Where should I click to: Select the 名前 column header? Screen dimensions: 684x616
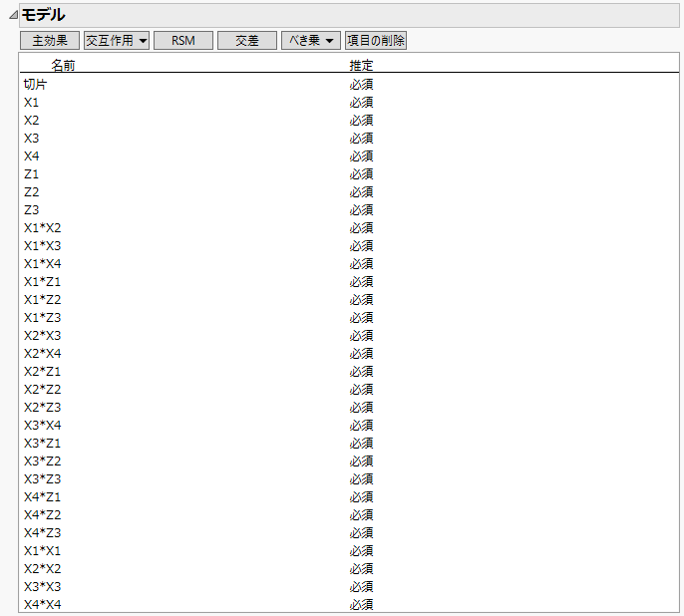(x=63, y=66)
